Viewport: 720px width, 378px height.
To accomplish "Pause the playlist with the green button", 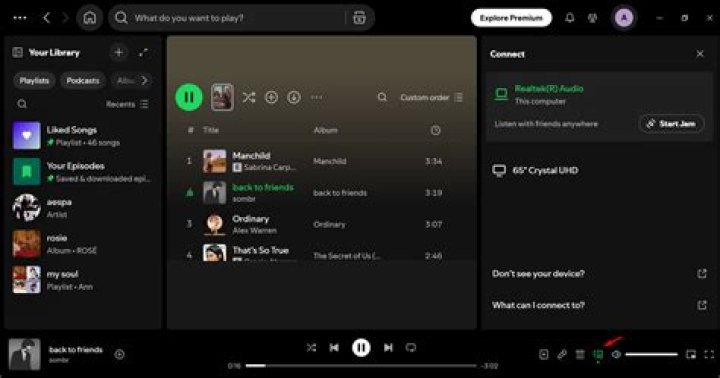I will pyautogui.click(x=189, y=97).
